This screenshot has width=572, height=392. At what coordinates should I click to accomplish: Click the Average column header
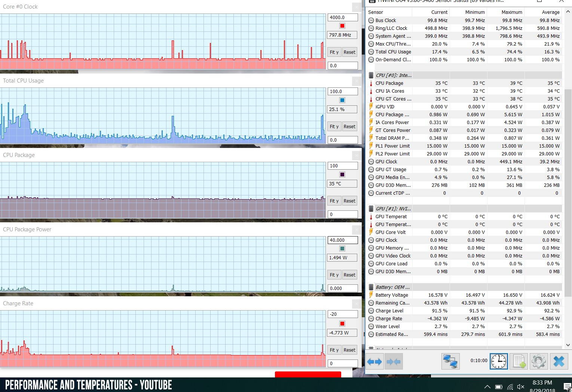551,12
